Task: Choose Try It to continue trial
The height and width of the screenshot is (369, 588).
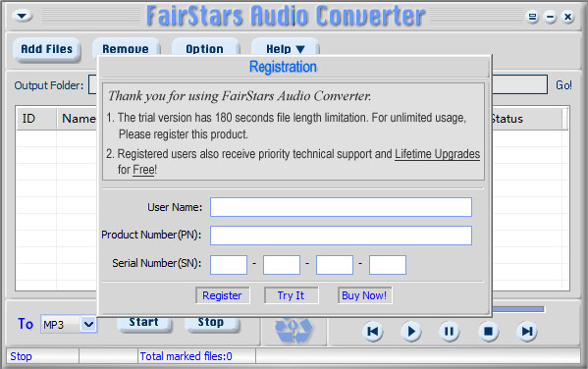Action: tap(292, 295)
